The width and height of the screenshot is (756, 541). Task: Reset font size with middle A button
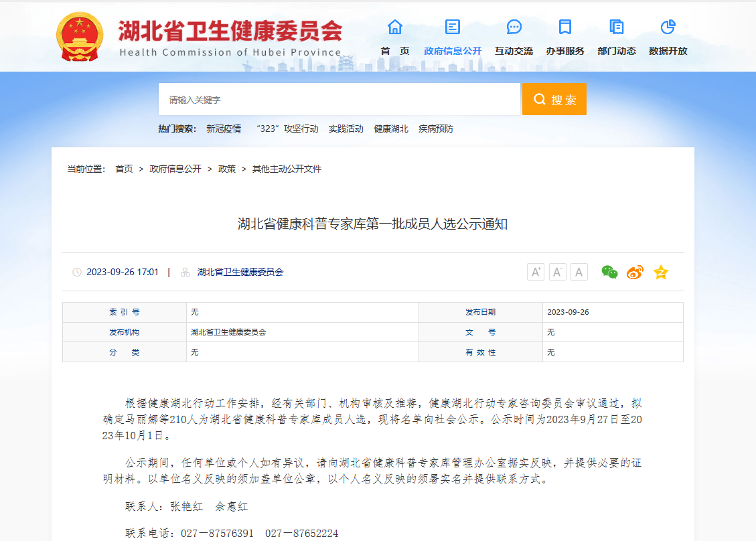557,272
